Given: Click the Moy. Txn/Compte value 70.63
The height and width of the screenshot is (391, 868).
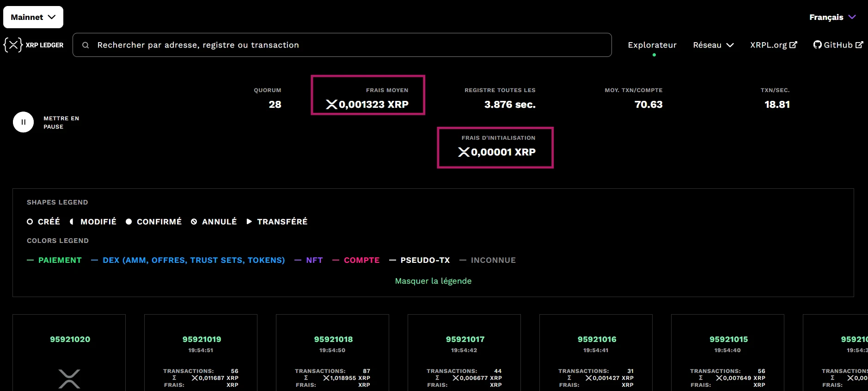Looking at the screenshot, I should pyautogui.click(x=648, y=105).
